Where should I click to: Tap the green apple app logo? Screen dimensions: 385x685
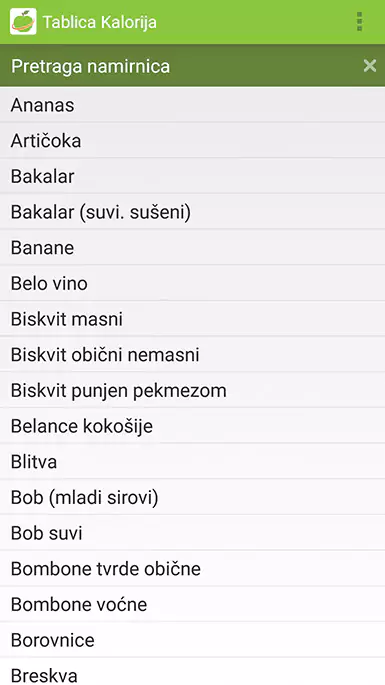23,21
